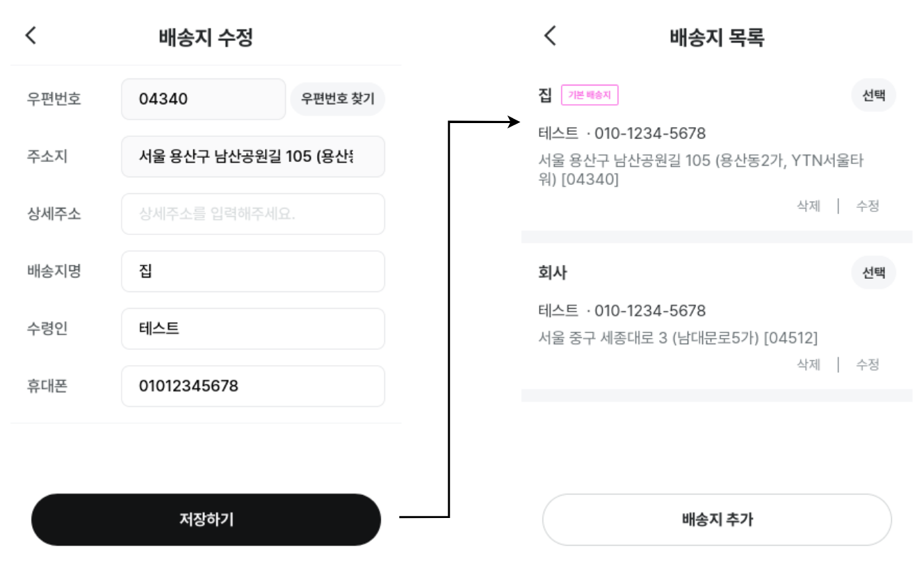Click the 휴대폰 field with 01012345678

[x=253, y=386]
